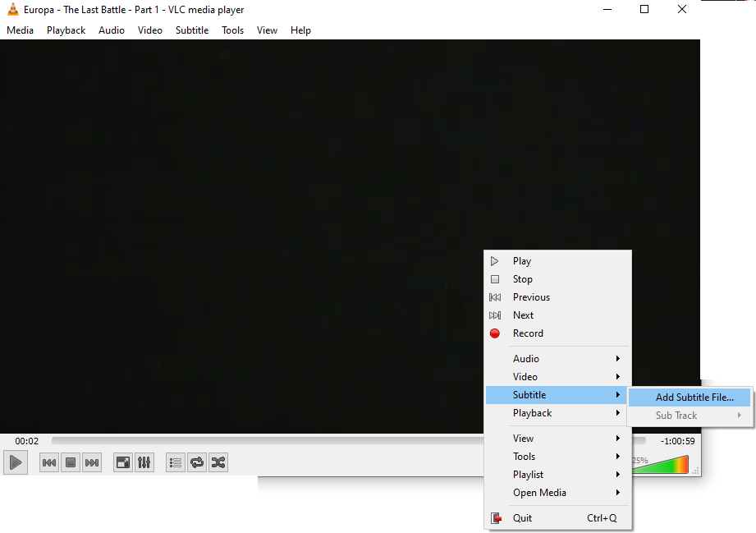Click the previous media skip button
Screen dimensions: 756x533
click(x=49, y=462)
